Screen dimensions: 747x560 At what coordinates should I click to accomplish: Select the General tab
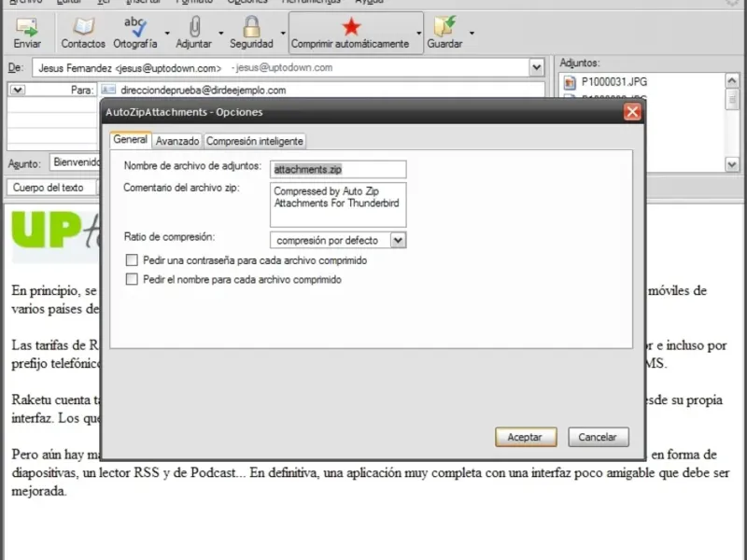(x=130, y=139)
